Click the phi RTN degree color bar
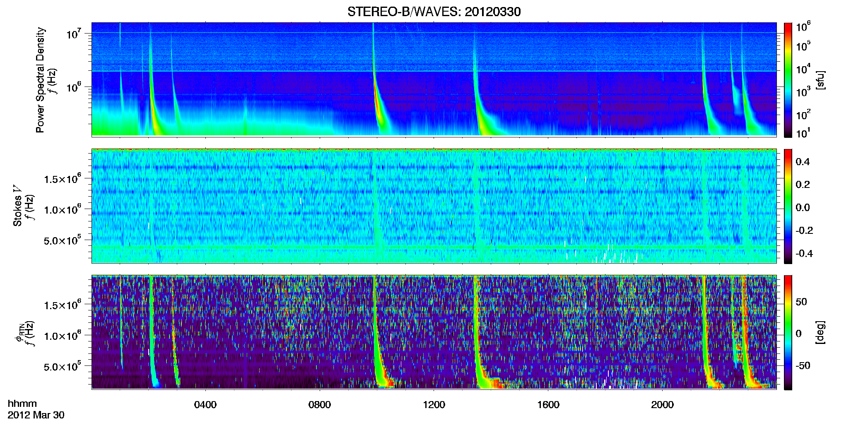The width and height of the screenshot is (868, 447). coord(788,332)
